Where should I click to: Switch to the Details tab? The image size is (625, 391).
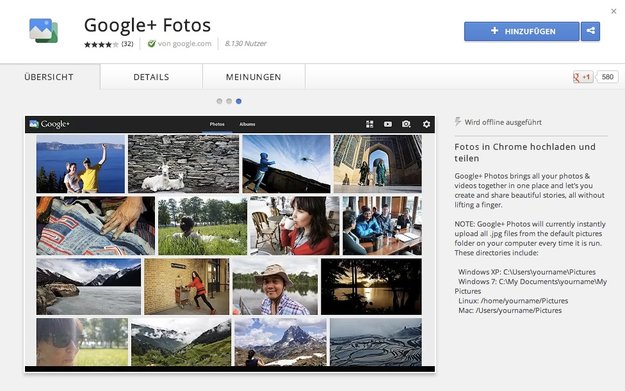tap(151, 77)
